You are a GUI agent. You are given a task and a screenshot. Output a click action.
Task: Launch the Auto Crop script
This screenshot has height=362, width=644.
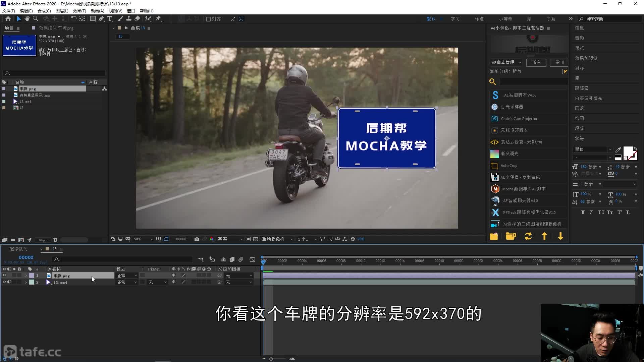pyautogui.click(x=509, y=166)
